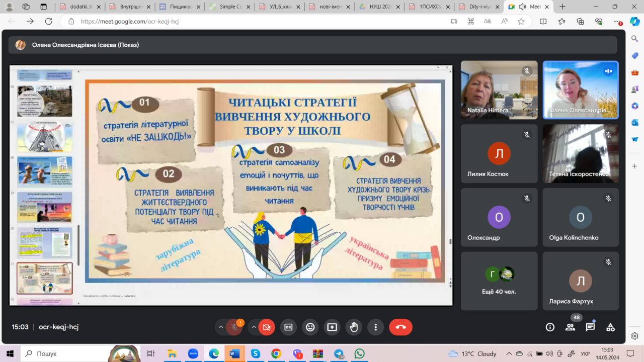This screenshot has height=362, width=644.
Task: Select the Лариса Фартух participant tile
Action: 581,281
